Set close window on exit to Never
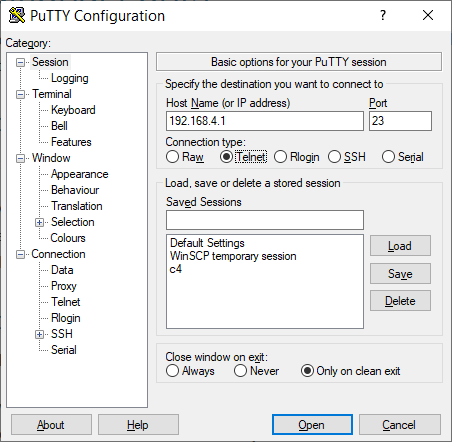452x442 pixels. tap(240, 371)
